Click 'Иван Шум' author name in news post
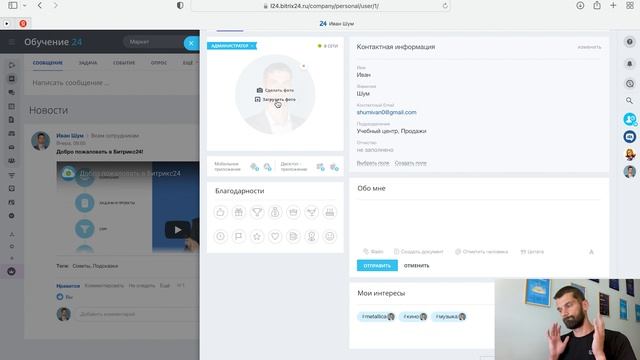The image size is (640, 360). (70, 136)
